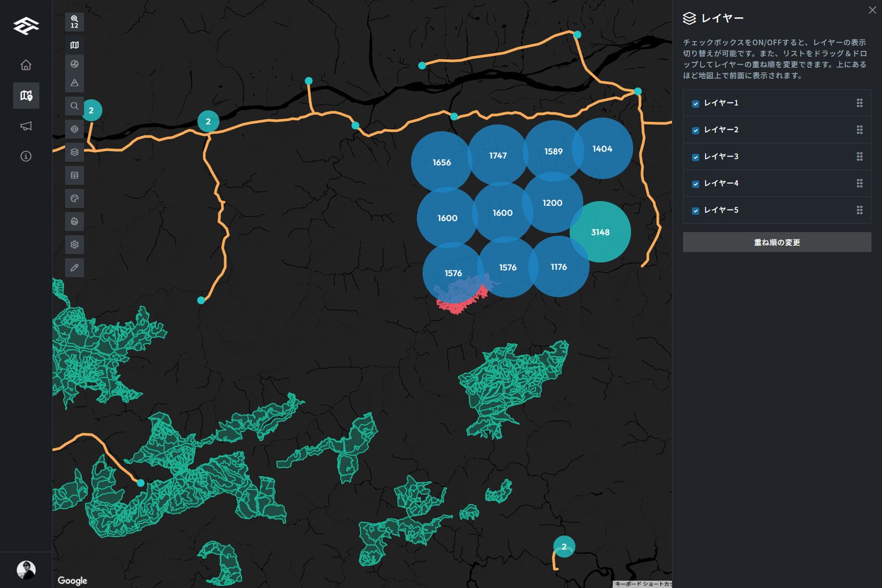Switch to satellite globe basemap
This screenshot has height=588, width=882.
(x=75, y=64)
